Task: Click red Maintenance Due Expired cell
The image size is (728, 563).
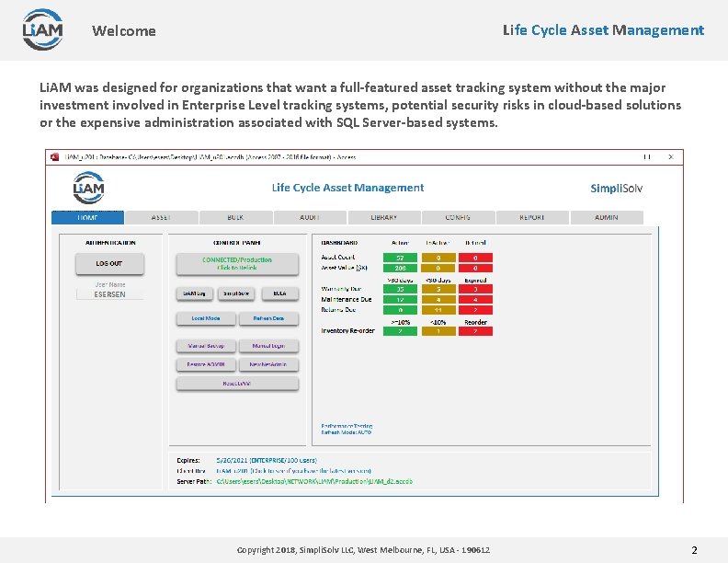Action: pyautogui.click(x=475, y=300)
